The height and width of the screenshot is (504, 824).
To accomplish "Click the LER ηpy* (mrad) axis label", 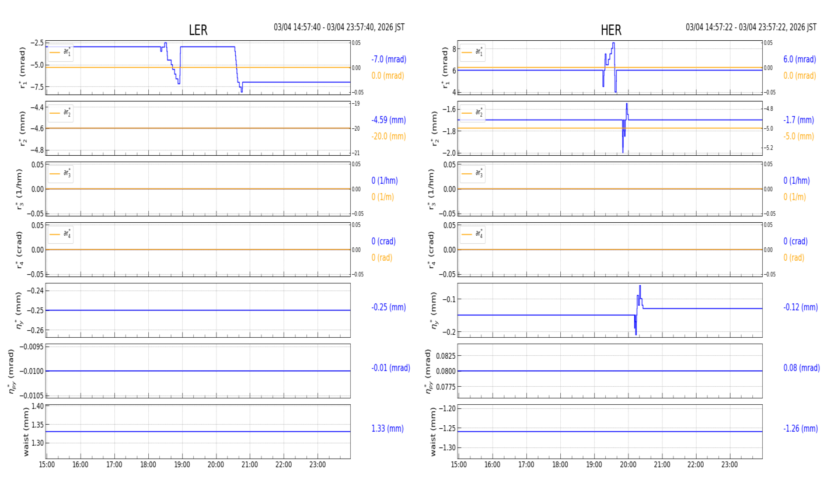I will tap(12, 371).
